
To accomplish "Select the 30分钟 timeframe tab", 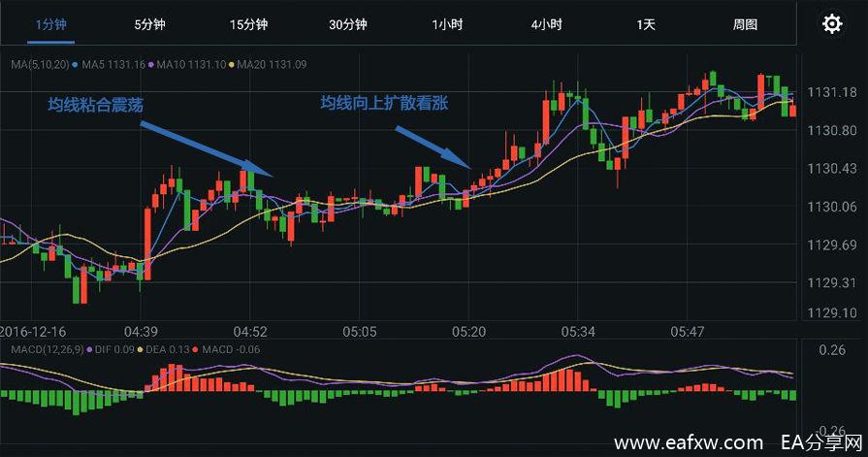I will tap(348, 24).
